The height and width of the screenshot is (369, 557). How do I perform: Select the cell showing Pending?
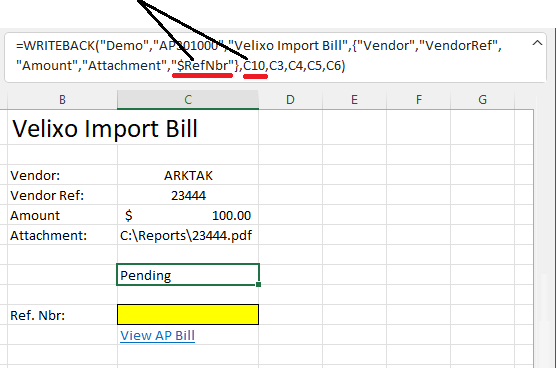click(188, 275)
